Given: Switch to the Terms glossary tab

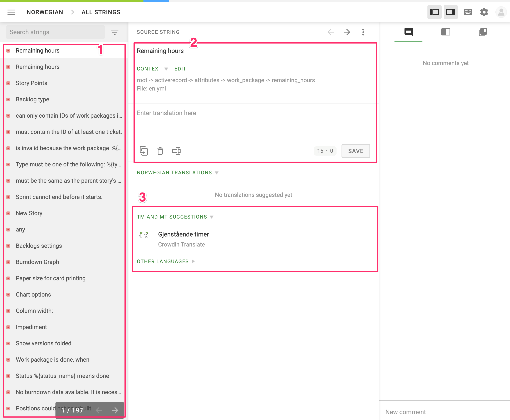Looking at the screenshot, I should click(x=483, y=32).
